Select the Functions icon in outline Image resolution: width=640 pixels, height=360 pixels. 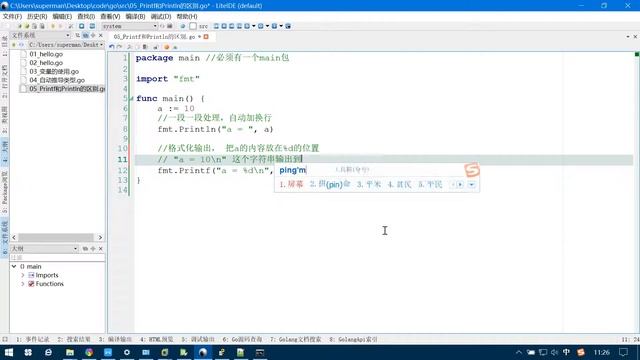point(31,284)
